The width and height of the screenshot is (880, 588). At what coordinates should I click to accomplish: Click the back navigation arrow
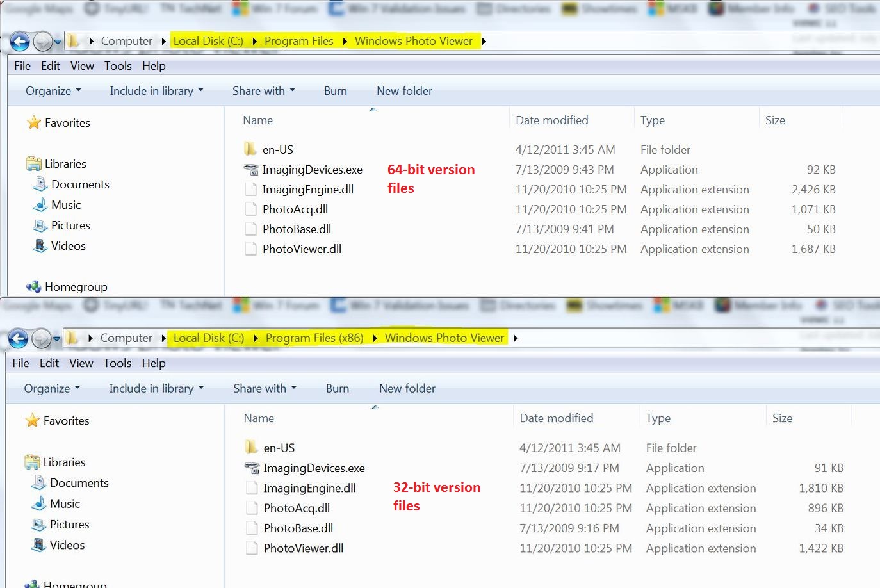coord(20,41)
